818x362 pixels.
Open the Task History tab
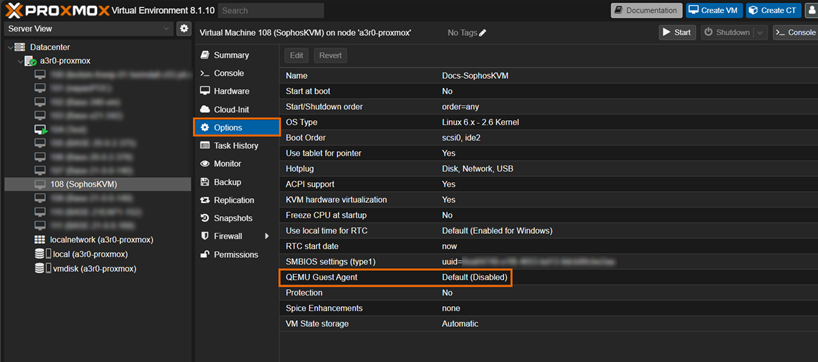click(236, 146)
